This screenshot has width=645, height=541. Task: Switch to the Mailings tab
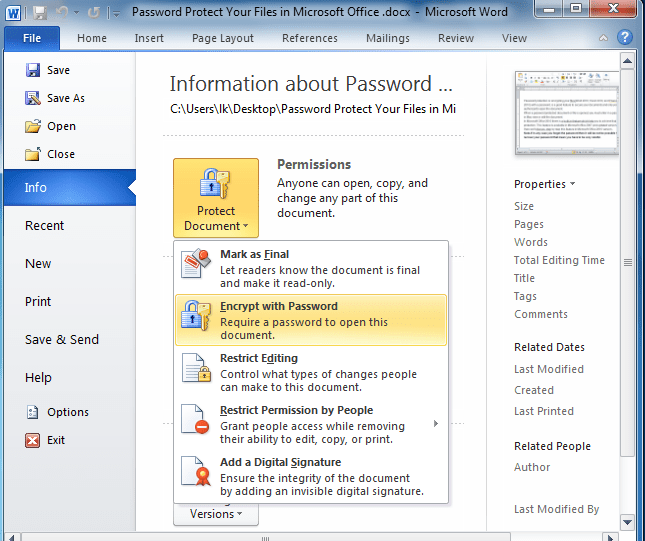pyautogui.click(x=388, y=38)
